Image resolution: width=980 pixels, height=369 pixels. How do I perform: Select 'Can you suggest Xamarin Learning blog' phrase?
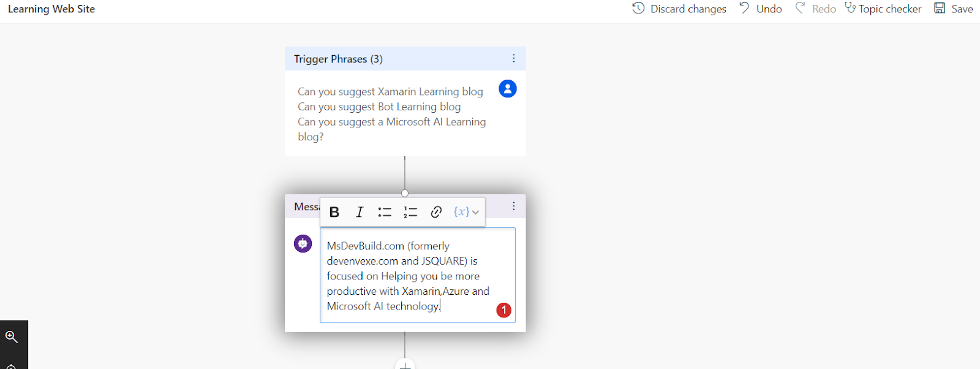coord(390,91)
